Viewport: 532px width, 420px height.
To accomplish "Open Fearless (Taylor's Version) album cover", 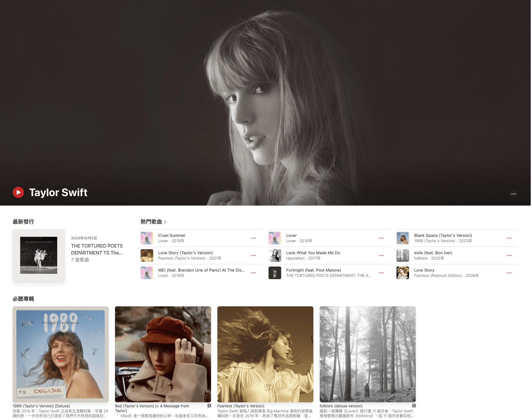I will [x=265, y=354].
